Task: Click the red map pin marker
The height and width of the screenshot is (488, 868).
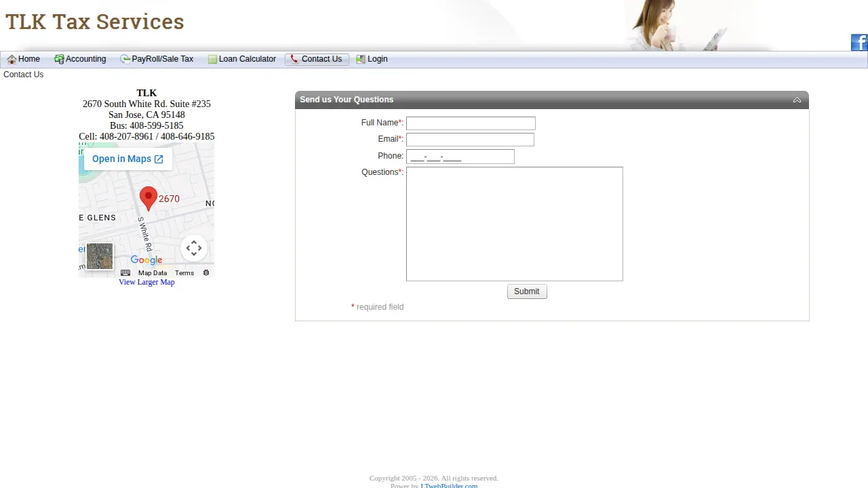Action: coord(148,199)
